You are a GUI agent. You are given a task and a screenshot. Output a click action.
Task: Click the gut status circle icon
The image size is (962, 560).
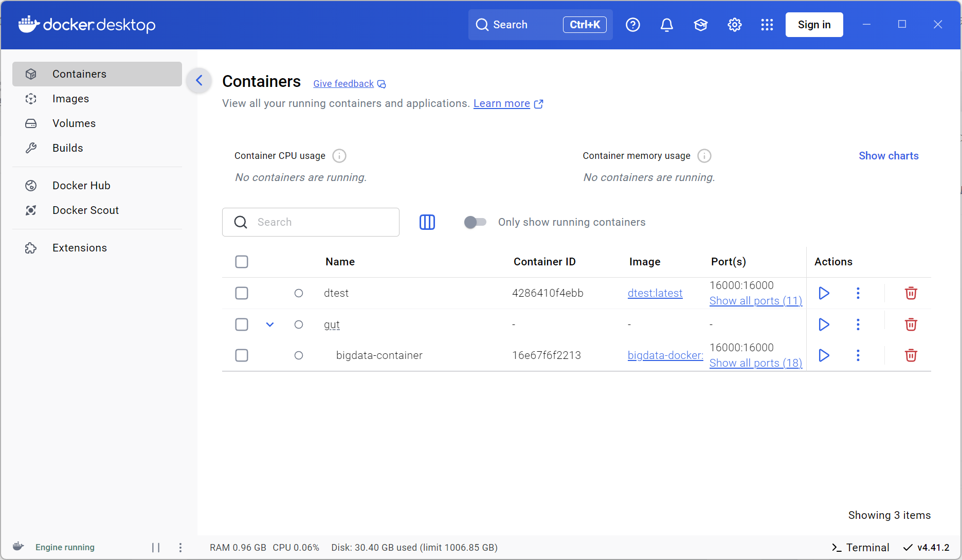(299, 324)
